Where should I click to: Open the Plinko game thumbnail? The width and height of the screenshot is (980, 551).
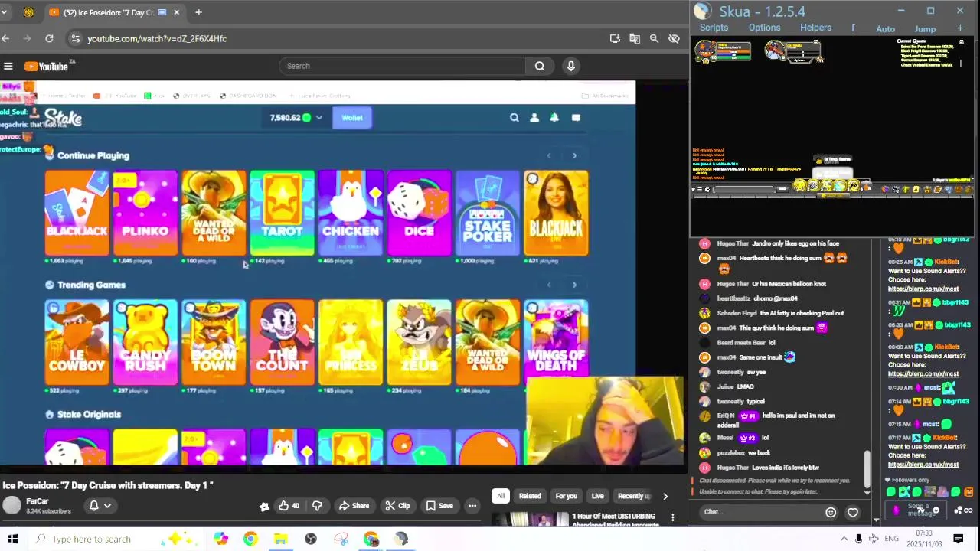(x=145, y=213)
